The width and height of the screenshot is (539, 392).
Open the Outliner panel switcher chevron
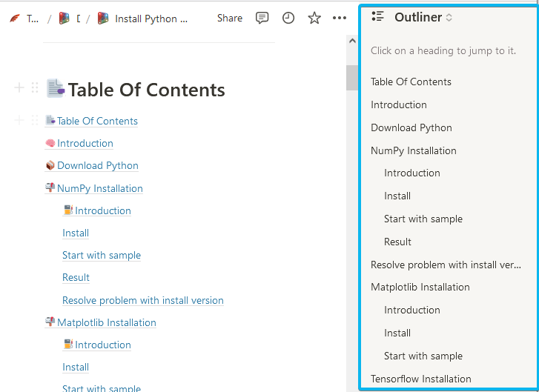click(x=449, y=18)
